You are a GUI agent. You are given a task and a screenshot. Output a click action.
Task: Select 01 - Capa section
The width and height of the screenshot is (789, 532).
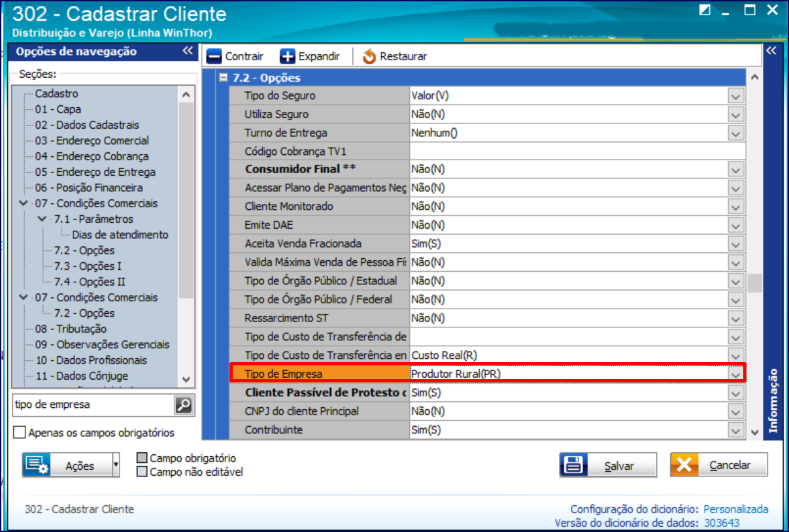58,109
